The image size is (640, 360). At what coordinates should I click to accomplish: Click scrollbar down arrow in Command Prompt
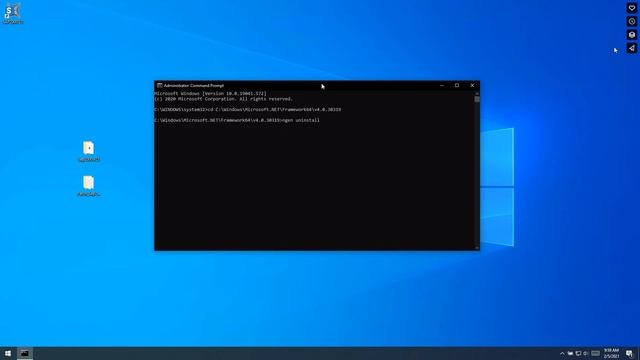click(x=477, y=247)
